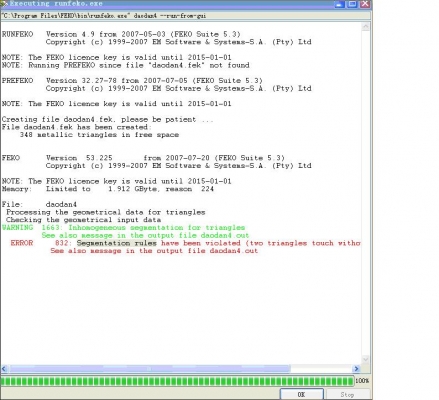This screenshot has width=439, height=400.
Task: Click the 'PREFEKO Version 32.27-78' line
Action: tap(132, 81)
